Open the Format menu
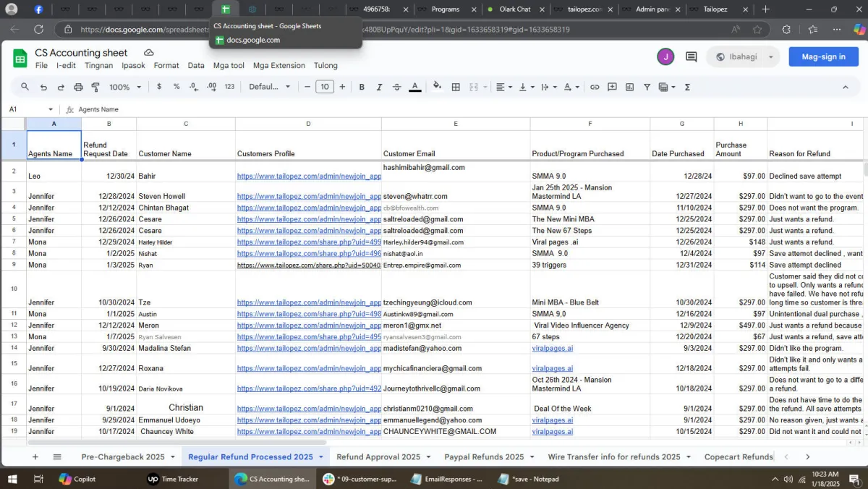This screenshot has width=868, height=489. (x=166, y=65)
